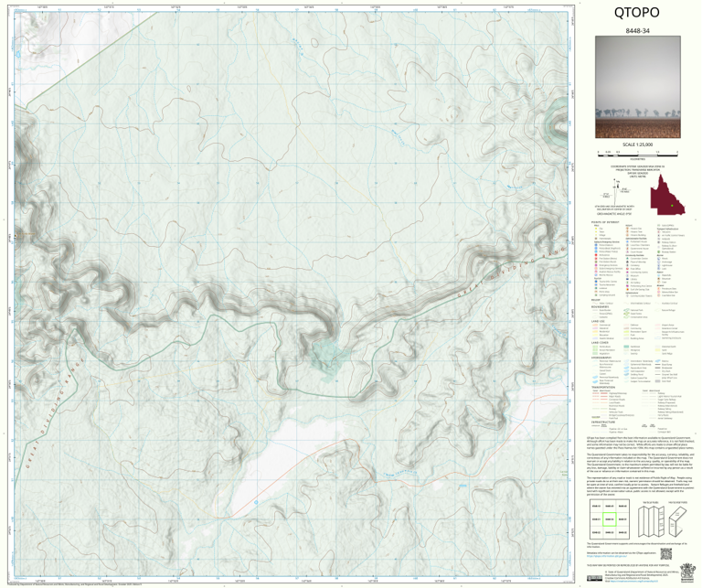Click the highlighted green cell in sheet index grid
The width and height of the screenshot is (702, 588).
tap(609, 519)
